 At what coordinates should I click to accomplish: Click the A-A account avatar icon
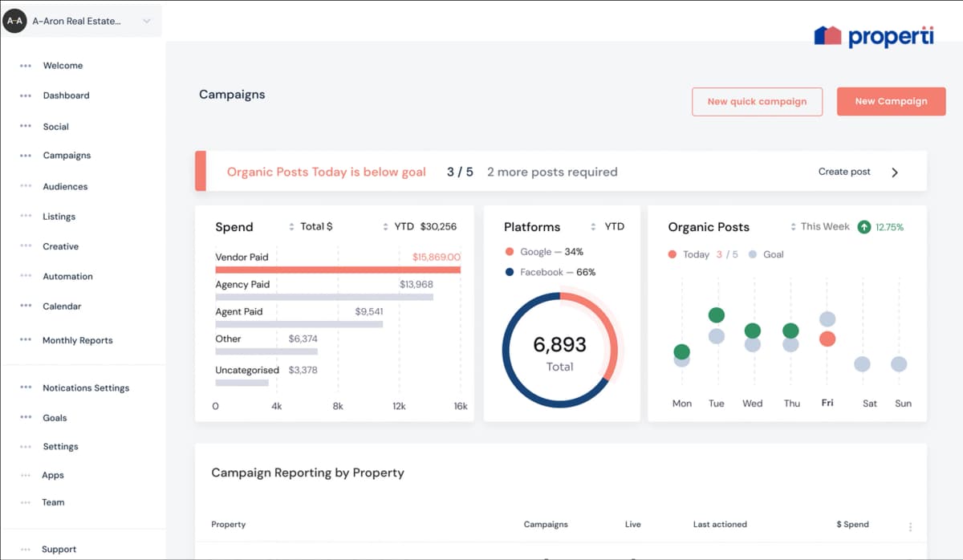[14, 21]
